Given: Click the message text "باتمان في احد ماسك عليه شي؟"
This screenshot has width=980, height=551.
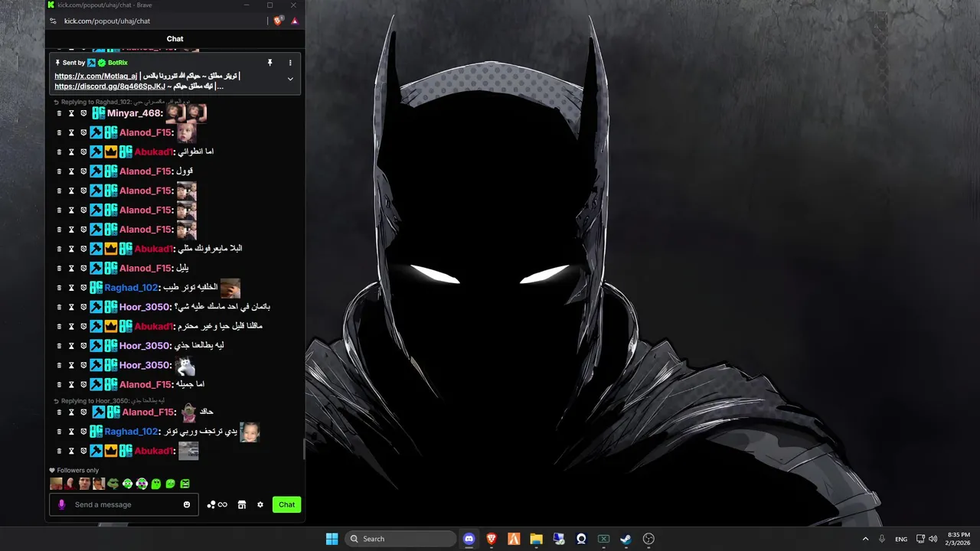Looking at the screenshot, I should [222, 307].
